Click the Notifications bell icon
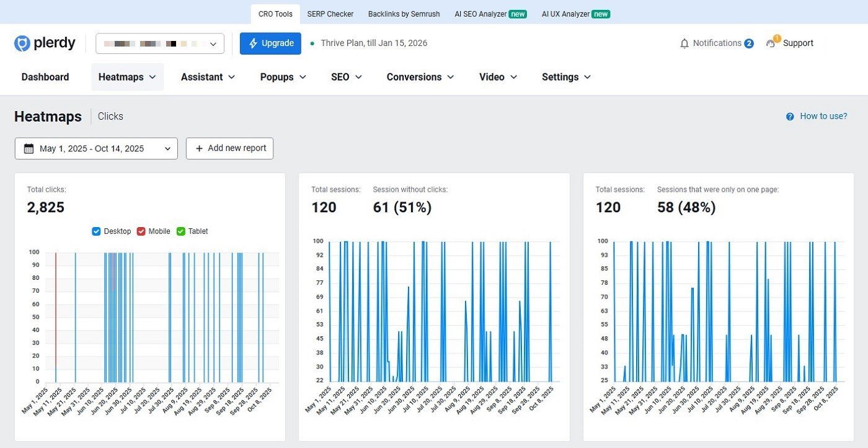This screenshot has width=868, height=448. click(684, 43)
